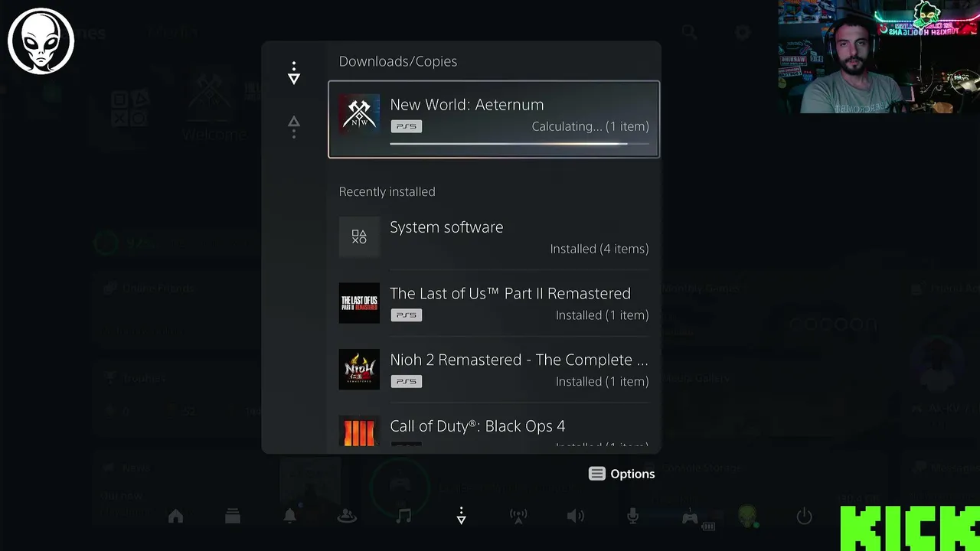Open Game Base friends icon

pos(347,517)
